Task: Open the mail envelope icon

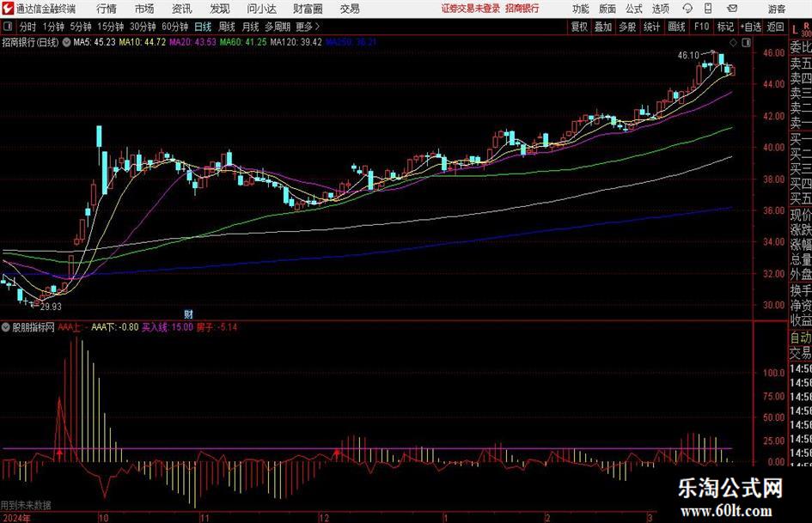Action: (732, 9)
